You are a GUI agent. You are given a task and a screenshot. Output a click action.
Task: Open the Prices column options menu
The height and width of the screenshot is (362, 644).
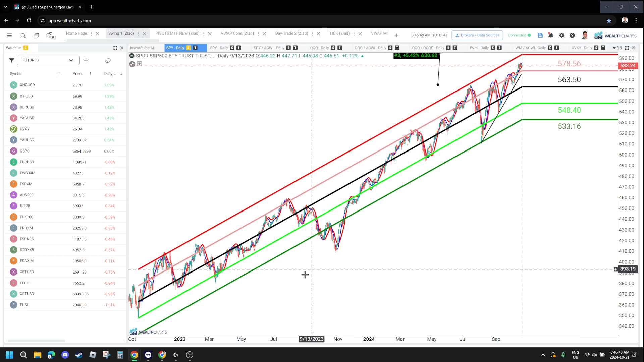[90, 74]
